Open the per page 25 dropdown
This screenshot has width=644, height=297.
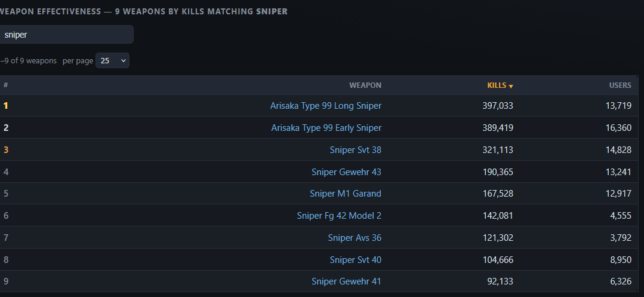pyautogui.click(x=113, y=60)
